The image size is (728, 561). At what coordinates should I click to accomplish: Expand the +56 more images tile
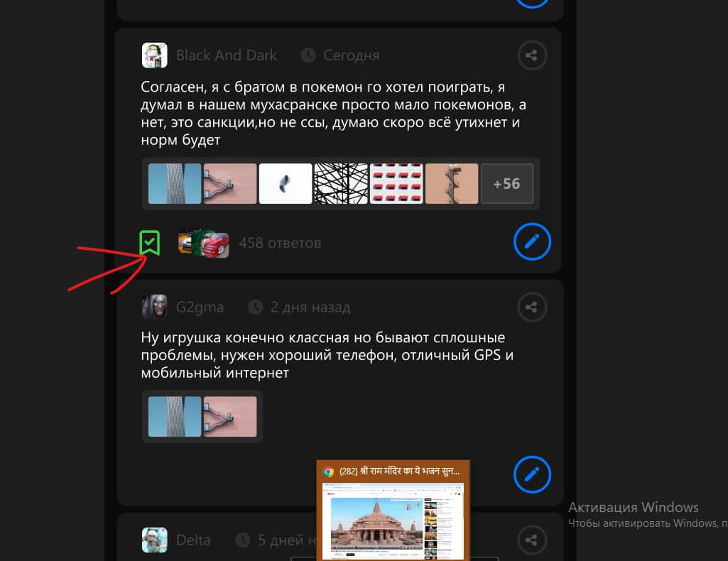[x=506, y=184]
